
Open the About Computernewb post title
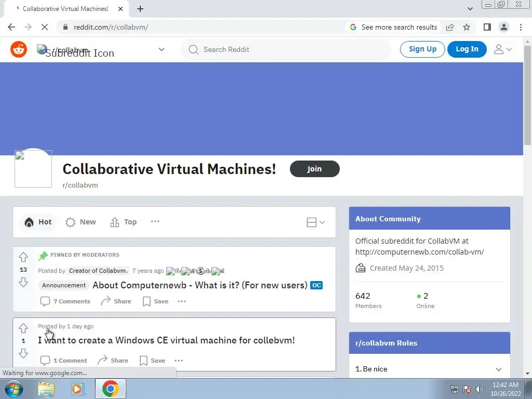pos(200,285)
